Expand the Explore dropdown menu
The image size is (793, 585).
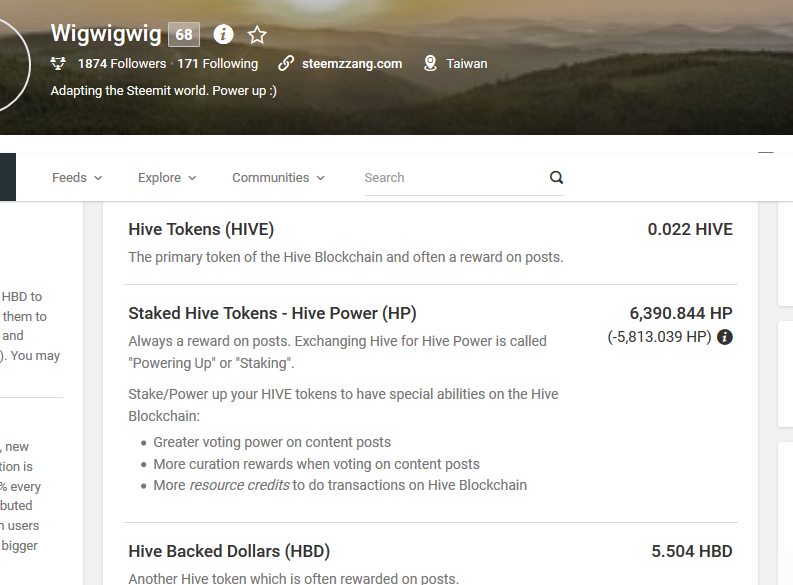[167, 177]
